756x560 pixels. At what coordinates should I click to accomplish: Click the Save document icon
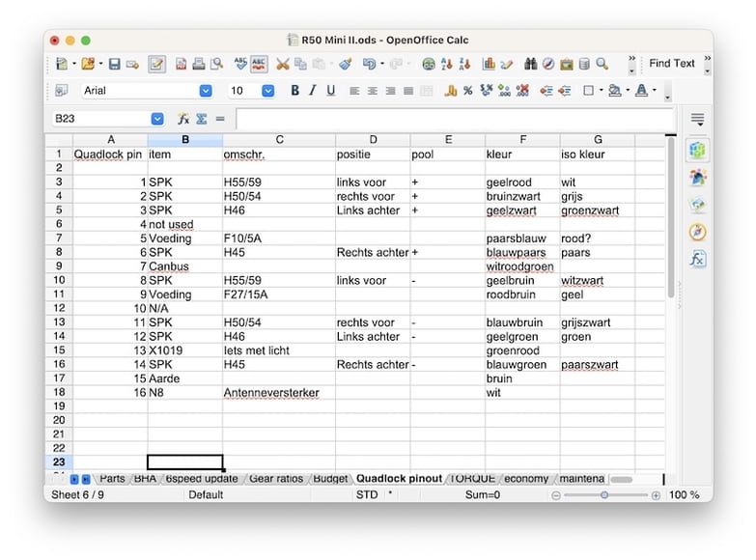pyautogui.click(x=114, y=65)
